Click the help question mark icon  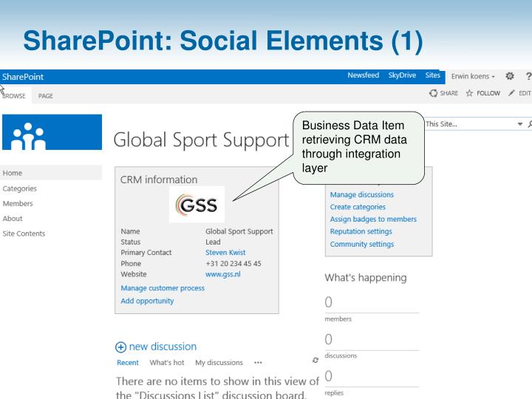(x=528, y=76)
